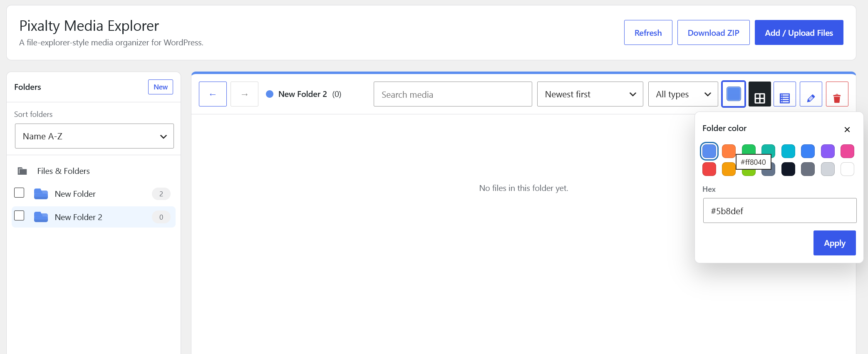Click the blue folder icon for New Folder

tap(41, 194)
